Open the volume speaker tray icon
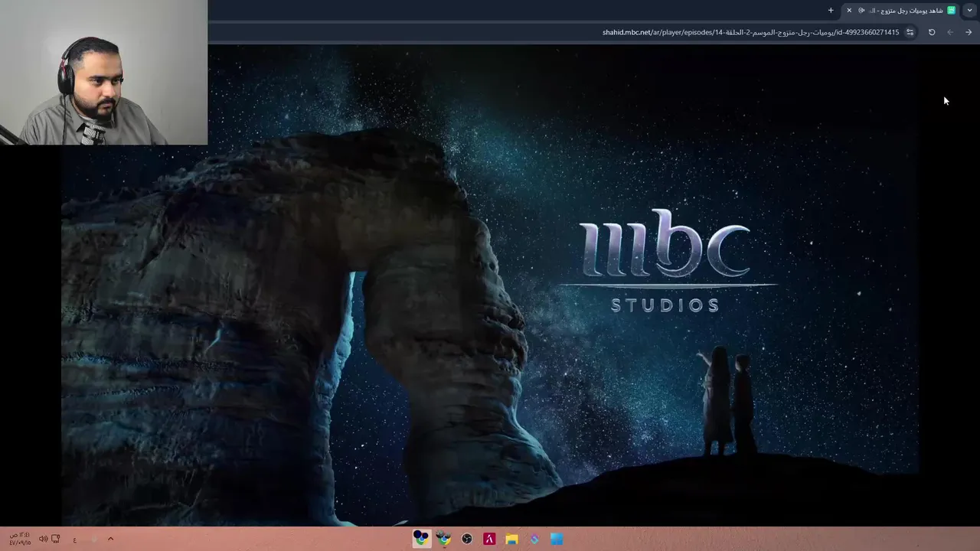980x551 pixels. pos(43,539)
